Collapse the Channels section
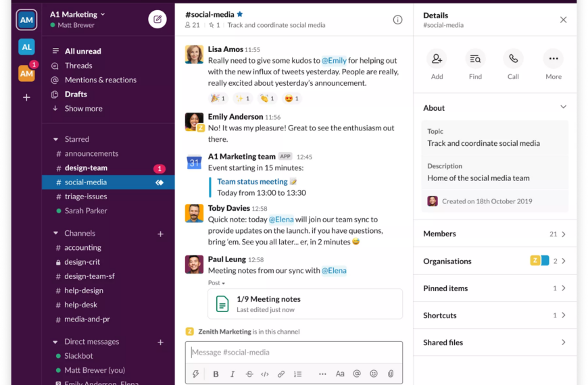This screenshot has width=588, height=385. [x=56, y=233]
